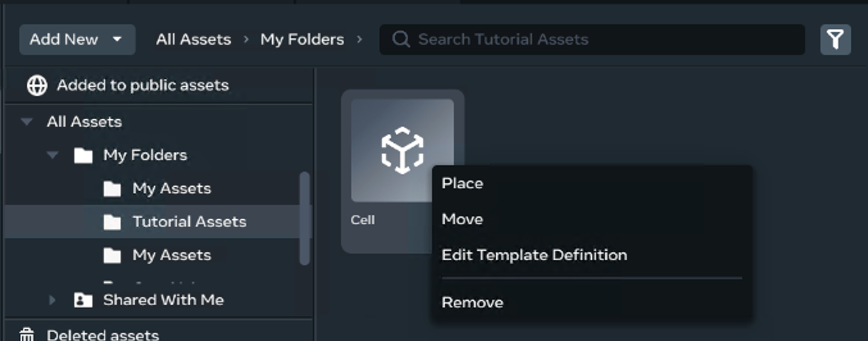The width and height of the screenshot is (868, 341).
Task: Select Edit Template Definition menu entry
Action: [x=534, y=255]
